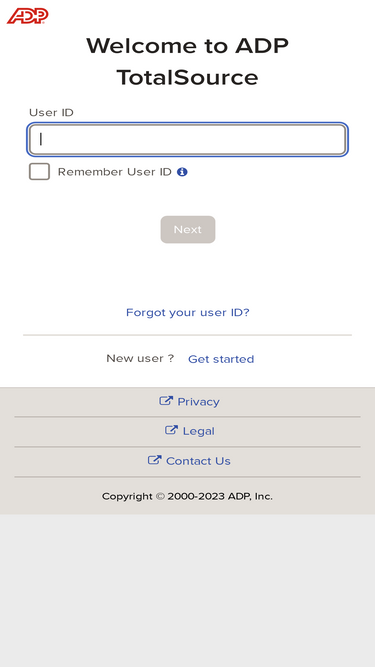This screenshot has height=667, width=375.
Task: Open the Remember User ID info icon
Action: [x=182, y=172]
